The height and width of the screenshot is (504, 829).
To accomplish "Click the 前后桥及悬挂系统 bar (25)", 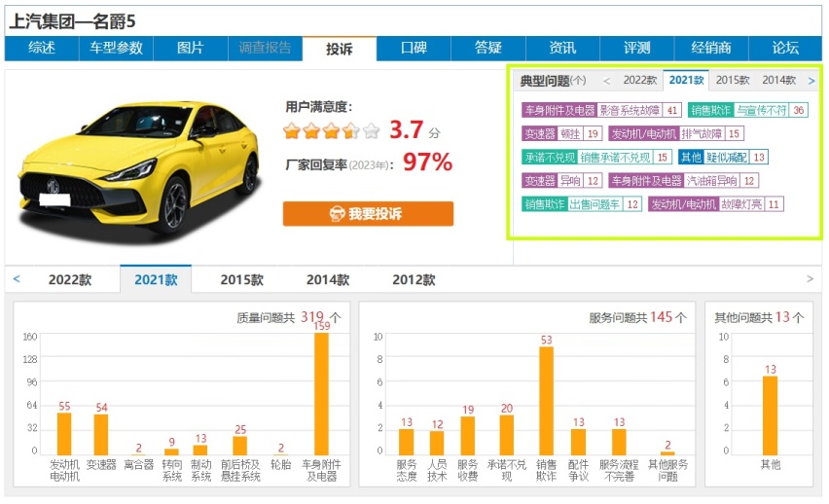I will click(x=240, y=446).
